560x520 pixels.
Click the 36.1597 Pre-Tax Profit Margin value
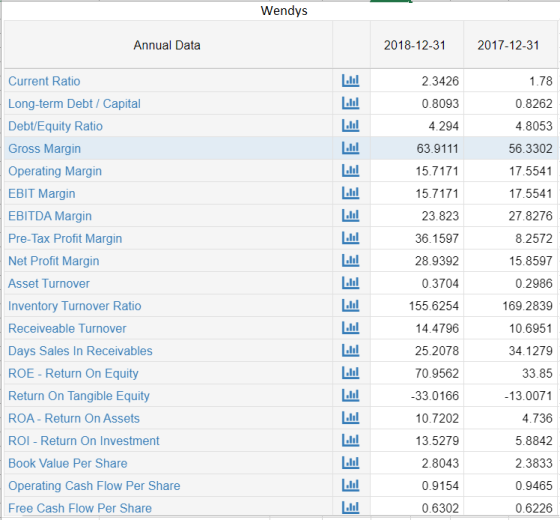(x=437, y=239)
